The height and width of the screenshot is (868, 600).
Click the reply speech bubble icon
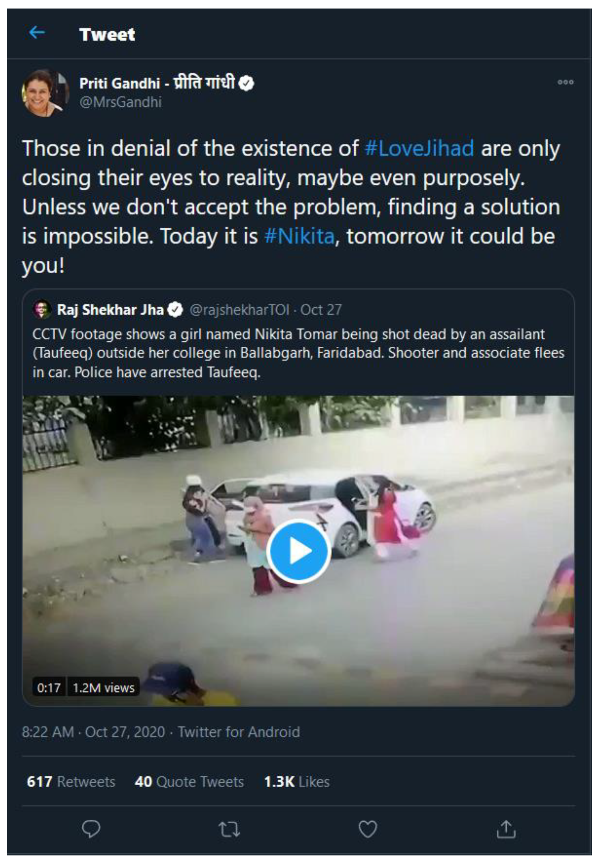point(90,829)
